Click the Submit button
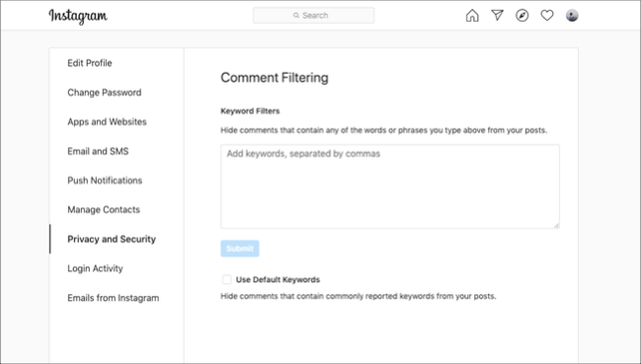Image resolution: width=641 pixels, height=364 pixels. (x=240, y=249)
